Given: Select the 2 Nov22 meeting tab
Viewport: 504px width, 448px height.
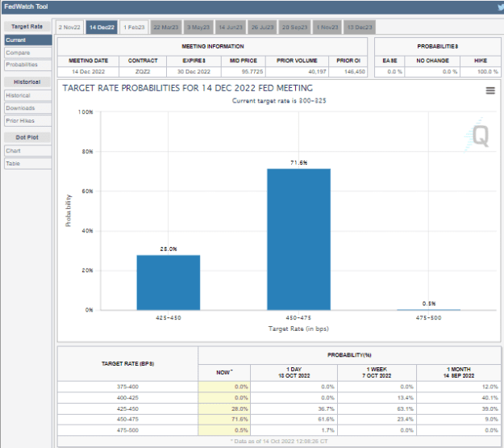Looking at the screenshot, I should pyautogui.click(x=69, y=27).
